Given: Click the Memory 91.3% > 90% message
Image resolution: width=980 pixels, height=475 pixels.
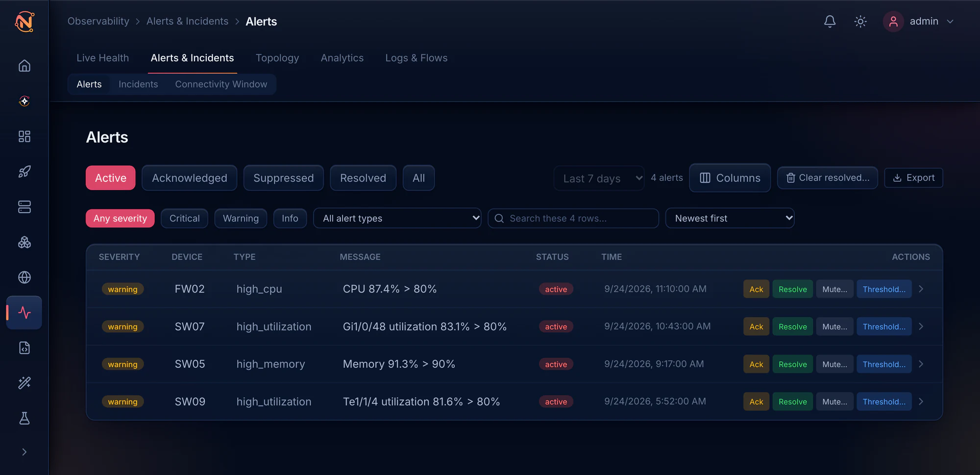Looking at the screenshot, I should (x=399, y=364).
